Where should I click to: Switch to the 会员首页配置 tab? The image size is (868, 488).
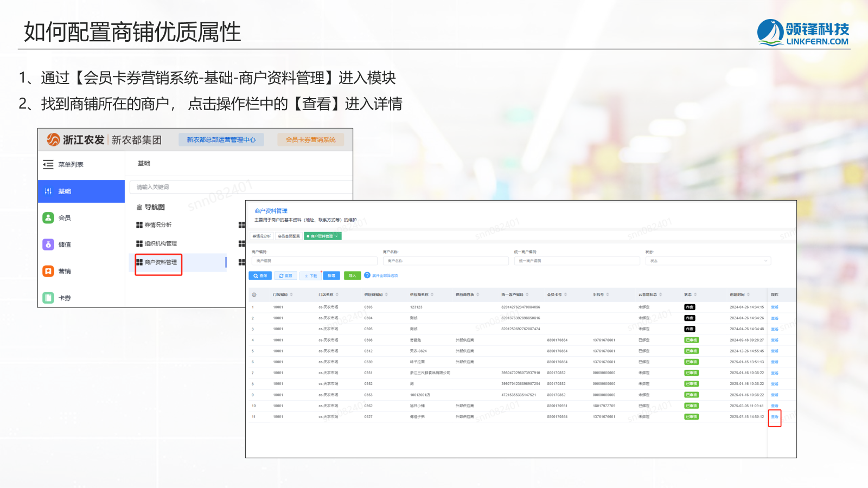(289, 236)
